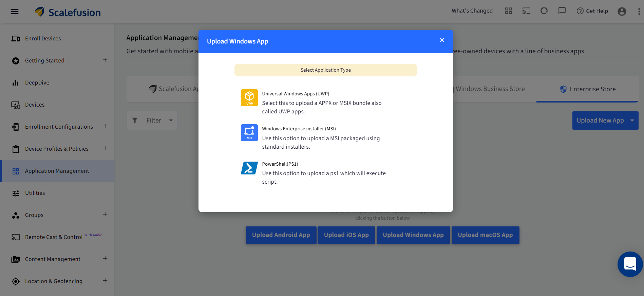Choose PowerShell(PS1) option
Image resolution: width=644 pixels, height=296 pixels.
[x=280, y=164]
